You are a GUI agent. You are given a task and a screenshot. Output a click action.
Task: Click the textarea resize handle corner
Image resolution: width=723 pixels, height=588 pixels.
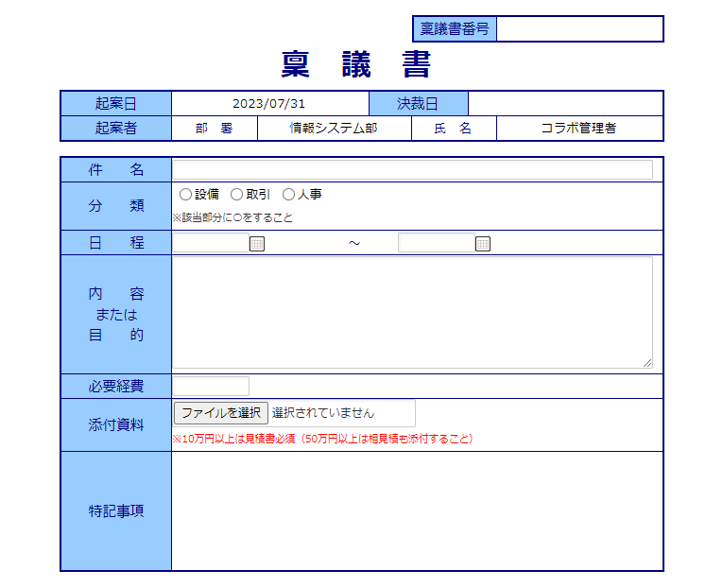pyautogui.click(x=647, y=363)
